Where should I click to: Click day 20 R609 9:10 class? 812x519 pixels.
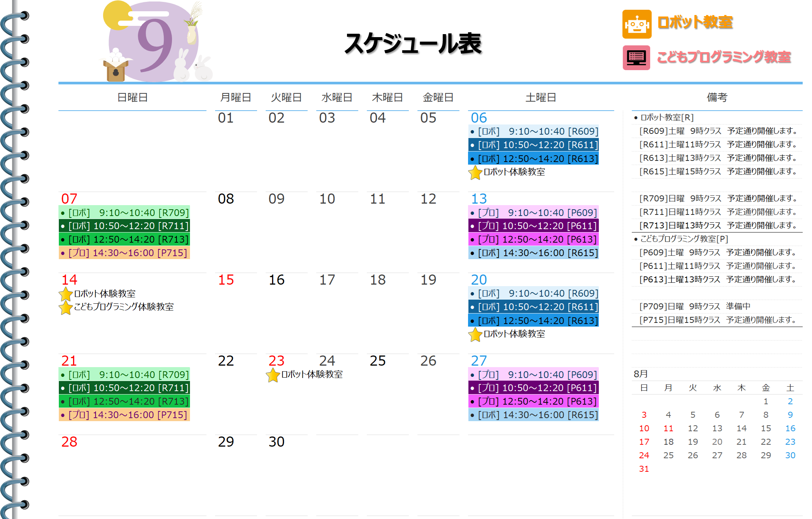534,293
